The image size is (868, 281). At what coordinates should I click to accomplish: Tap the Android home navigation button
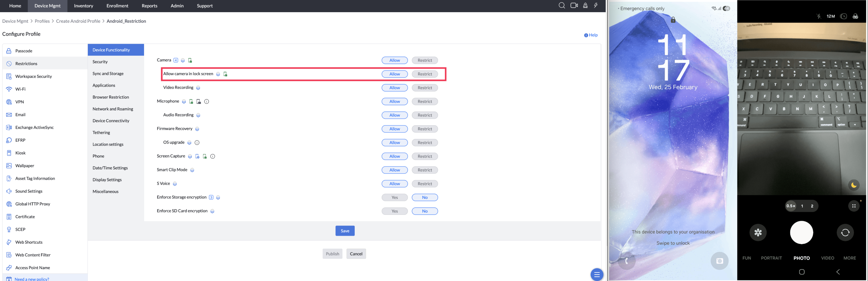802,272
